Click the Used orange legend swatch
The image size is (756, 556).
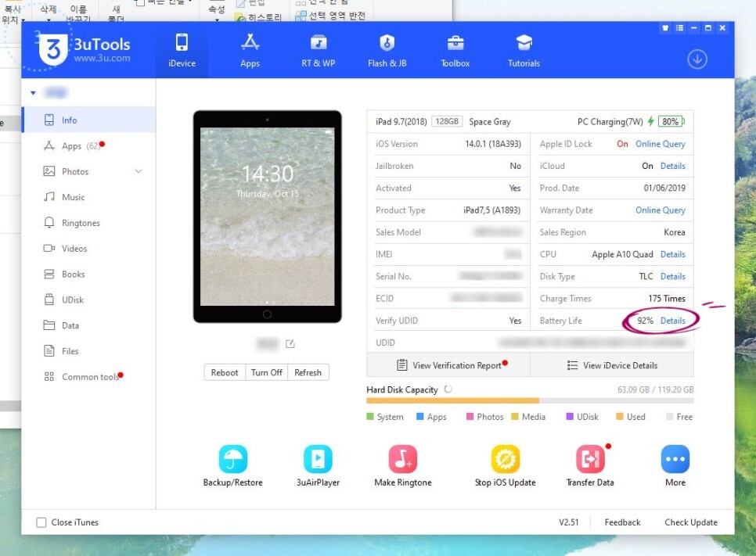click(x=620, y=417)
